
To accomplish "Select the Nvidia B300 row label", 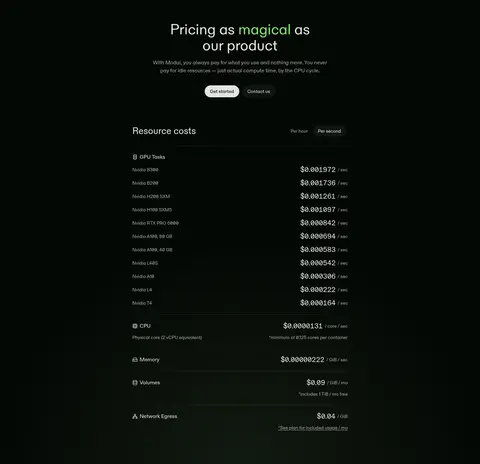I will [x=145, y=170].
